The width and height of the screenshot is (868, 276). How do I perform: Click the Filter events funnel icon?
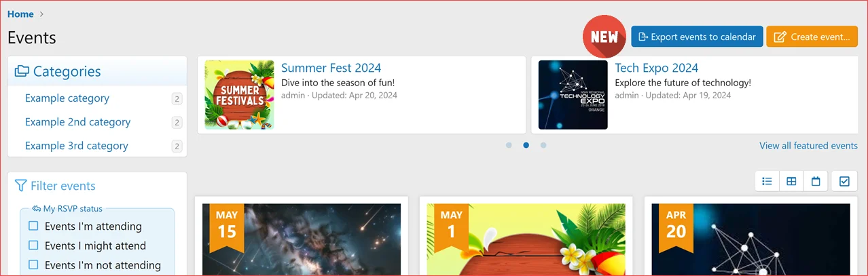click(x=20, y=186)
